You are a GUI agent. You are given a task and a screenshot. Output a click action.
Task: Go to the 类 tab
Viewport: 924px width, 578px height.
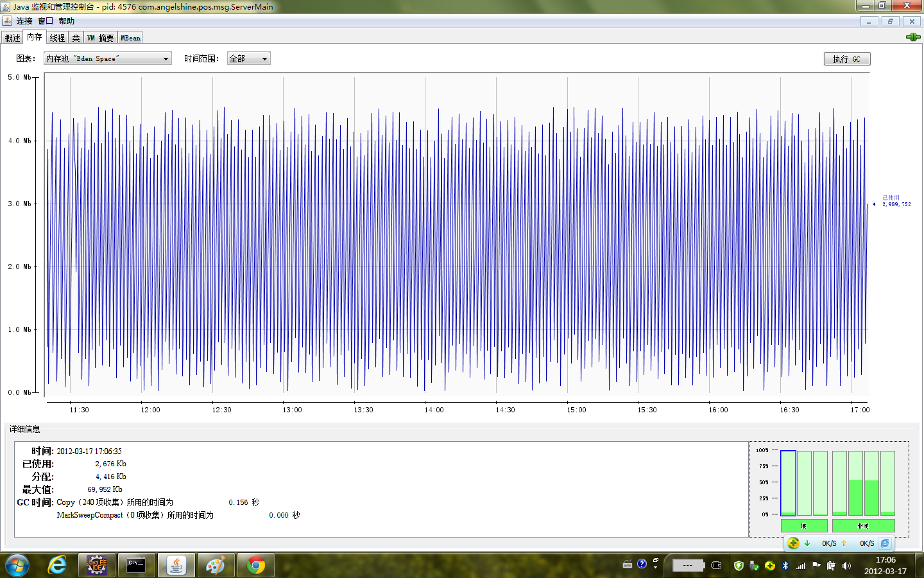pos(76,38)
